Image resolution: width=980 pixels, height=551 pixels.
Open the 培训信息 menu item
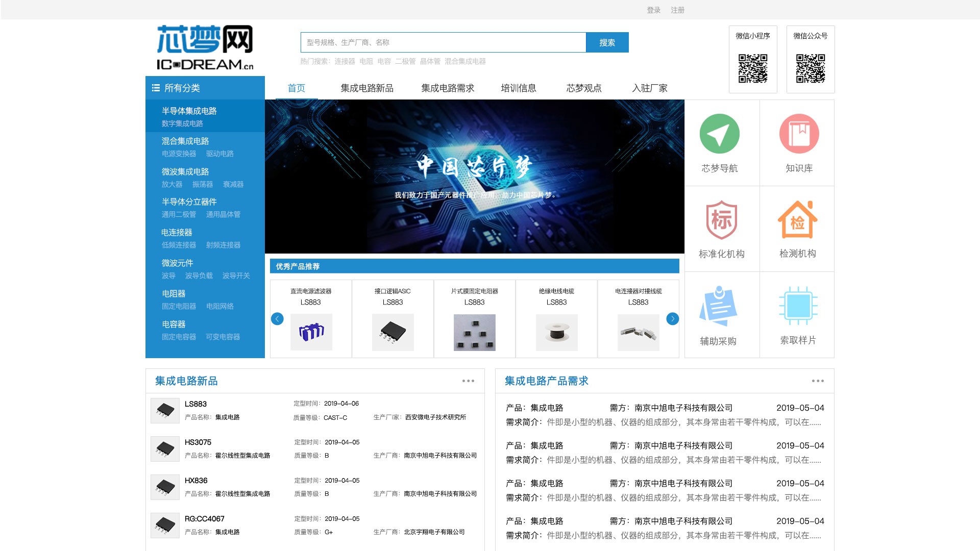pos(518,88)
